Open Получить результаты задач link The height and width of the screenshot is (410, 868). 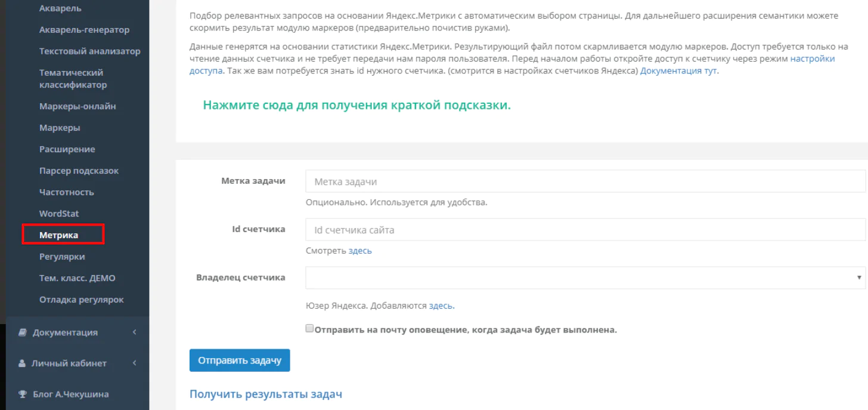(266, 394)
